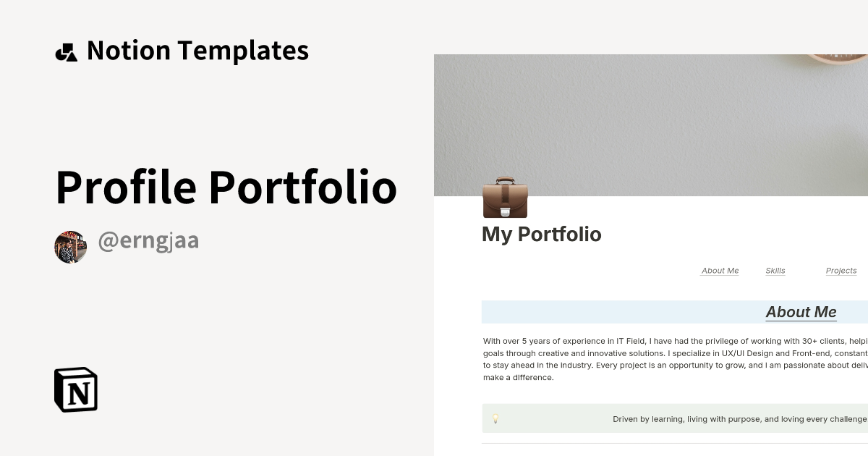Click the "My Portfolio" page title
Image resolution: width=868 pixels, height=456 pixels.
coord(542,234)
